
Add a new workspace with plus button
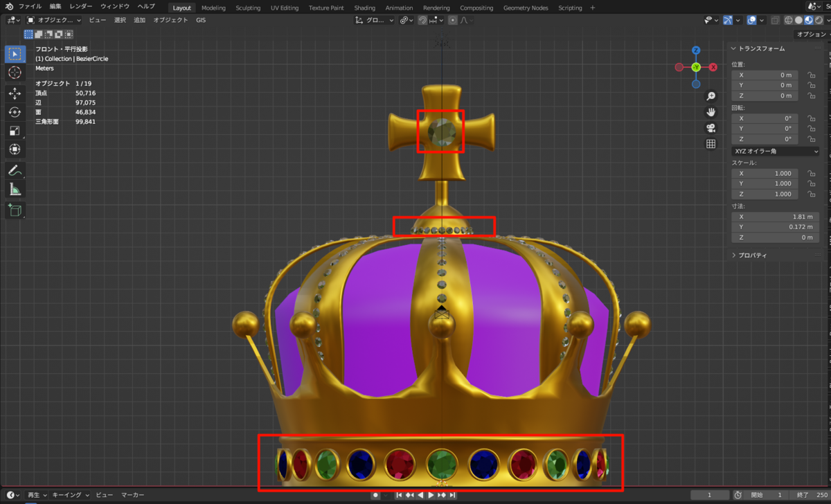pyautogui.click(x=592, y=8)
